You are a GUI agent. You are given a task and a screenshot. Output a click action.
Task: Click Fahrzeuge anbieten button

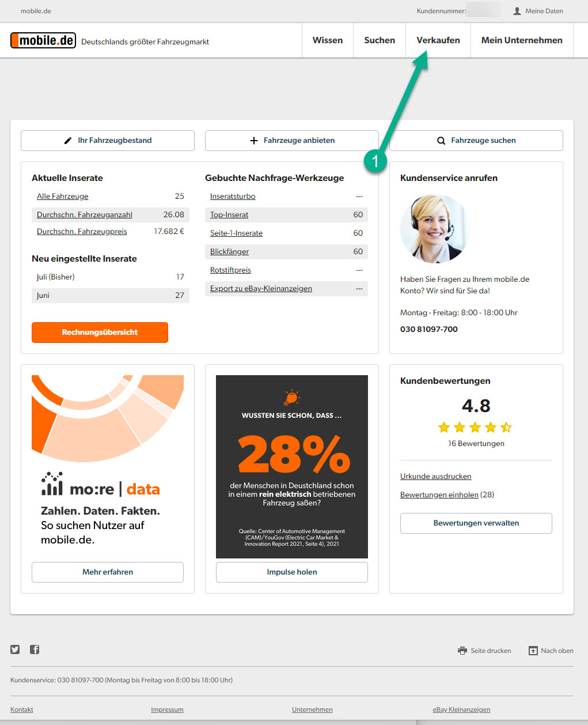[292, 141]
